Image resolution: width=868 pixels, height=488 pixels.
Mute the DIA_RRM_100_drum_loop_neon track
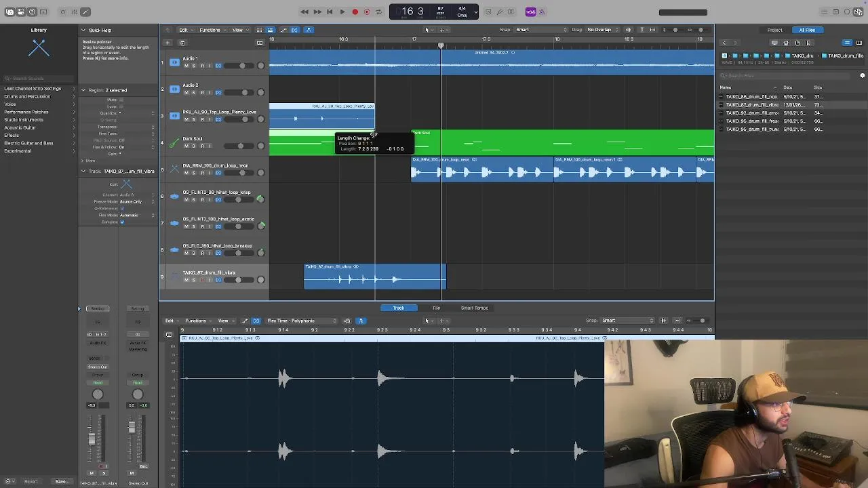point(185,172)
